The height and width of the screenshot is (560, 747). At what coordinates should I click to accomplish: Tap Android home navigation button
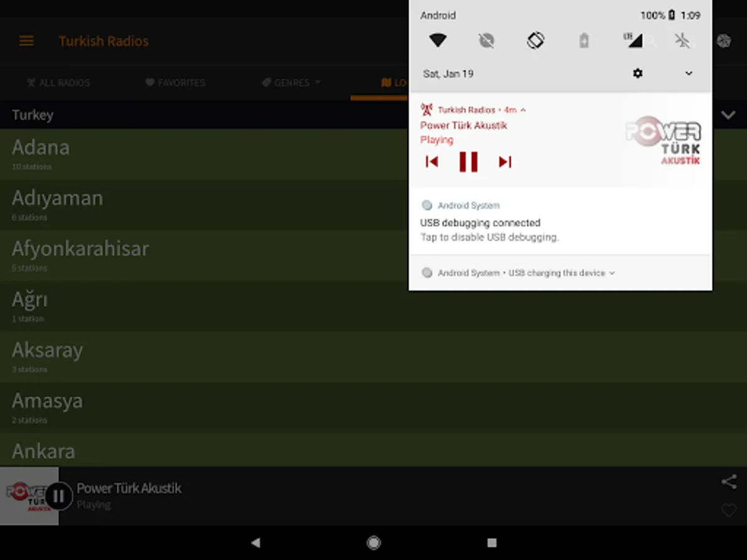coord(374,543)
